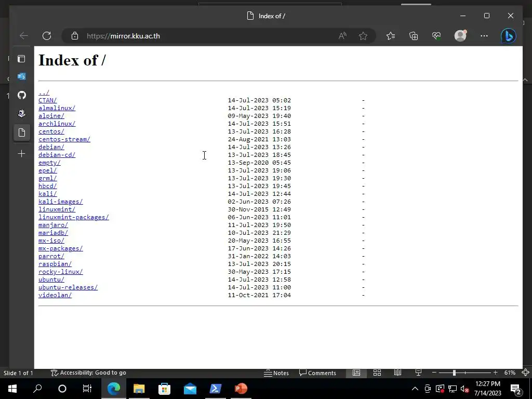Refresh the mirror.kku.ac.th page

[47, 36]
